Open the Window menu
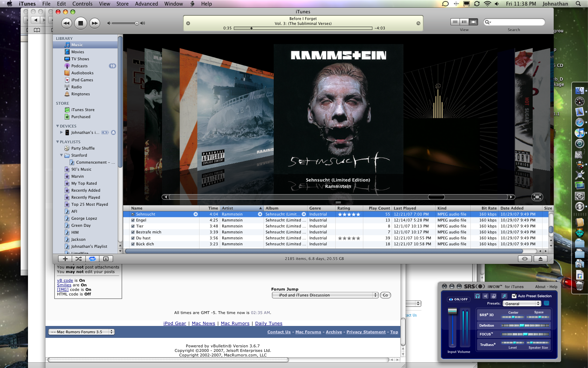This screenshot has height=368, width=588. tap(174, 4)
